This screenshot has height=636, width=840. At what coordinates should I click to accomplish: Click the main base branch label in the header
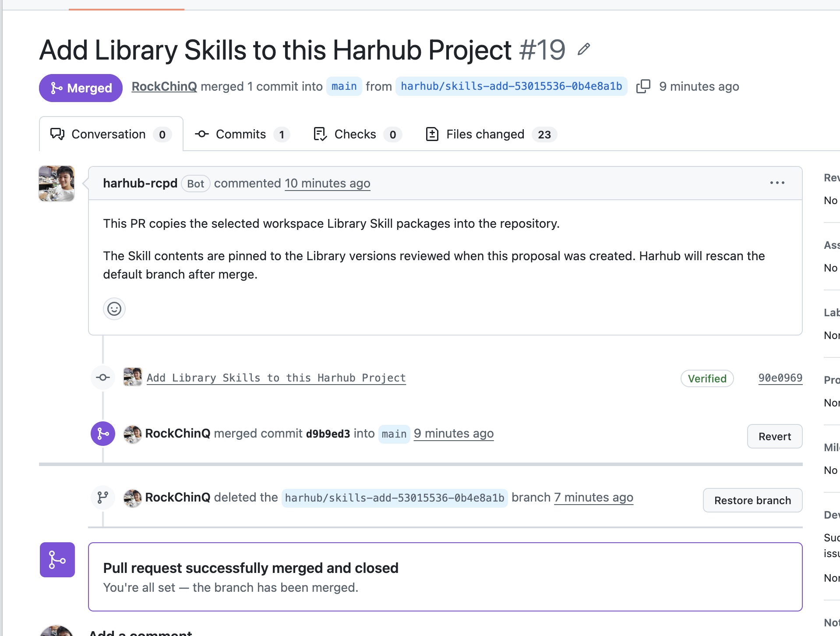(x=344, y=86)
